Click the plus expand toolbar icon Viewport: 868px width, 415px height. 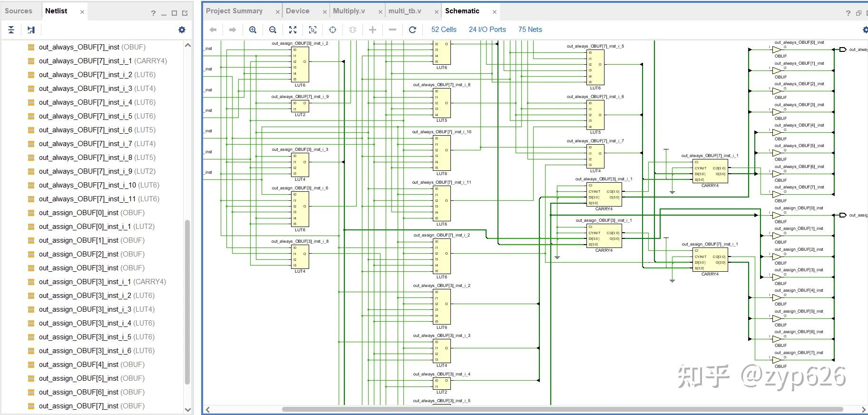(x=372, y=30)
